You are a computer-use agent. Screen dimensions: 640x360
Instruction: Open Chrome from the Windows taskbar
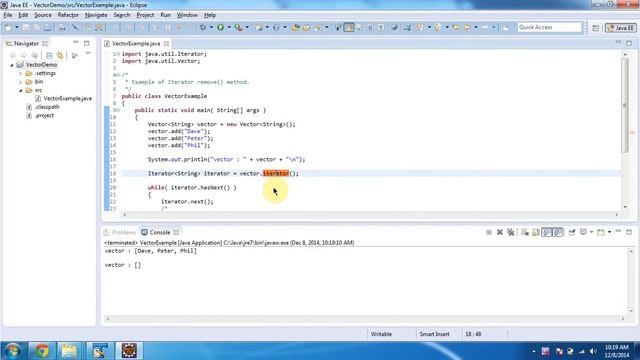(42, 350)
